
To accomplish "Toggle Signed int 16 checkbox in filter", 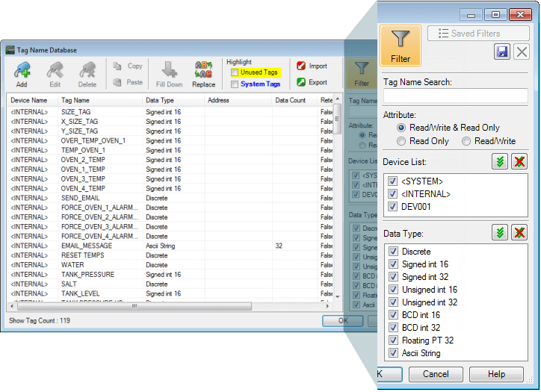I will coord(393,264).
